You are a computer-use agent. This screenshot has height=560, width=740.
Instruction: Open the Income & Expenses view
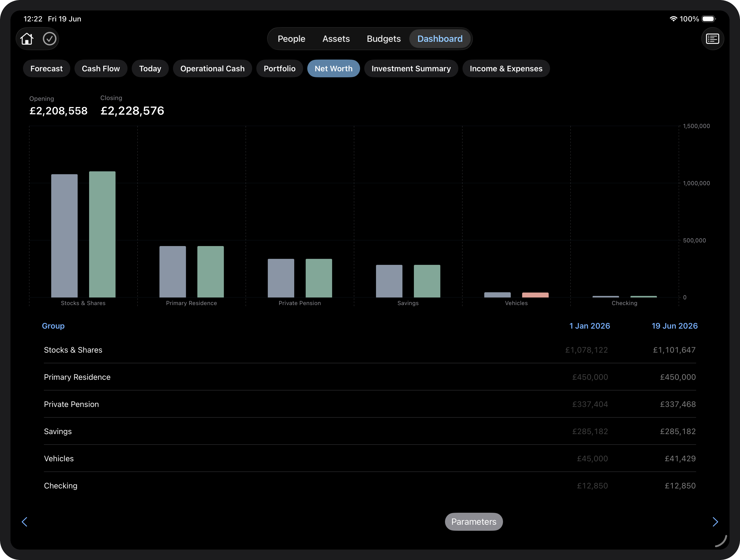(506, 68)
